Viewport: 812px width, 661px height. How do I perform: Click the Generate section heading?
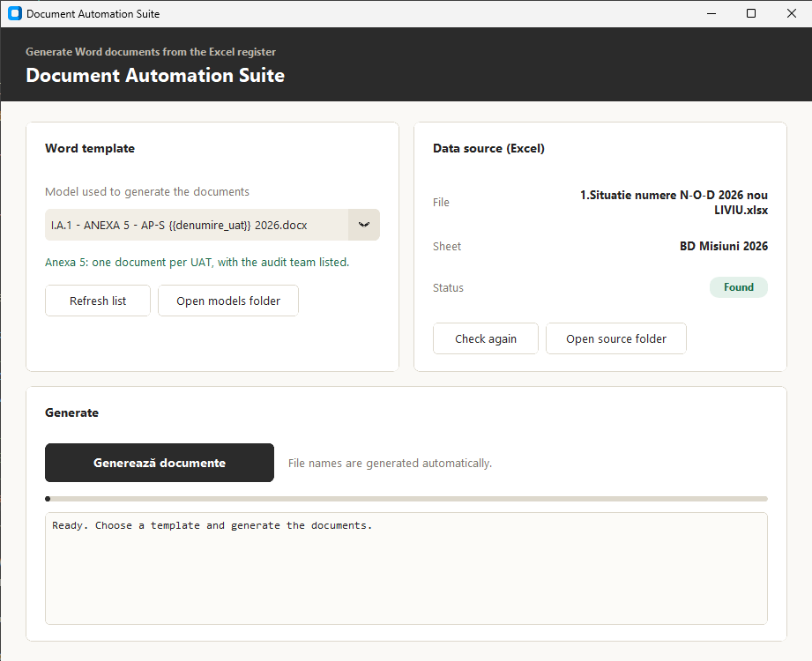tap(72, 413)
